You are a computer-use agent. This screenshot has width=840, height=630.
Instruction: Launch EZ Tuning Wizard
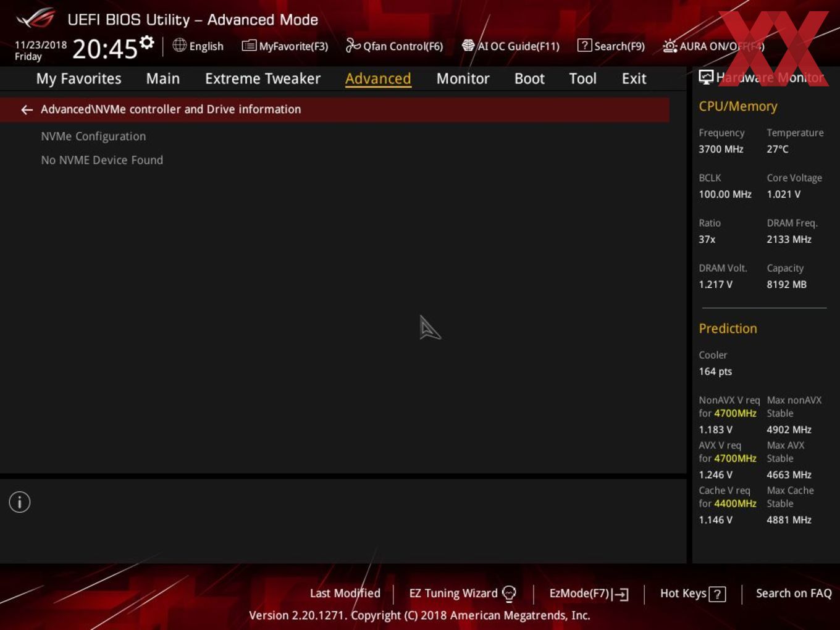pyautogui.click(x=453, y=594)
